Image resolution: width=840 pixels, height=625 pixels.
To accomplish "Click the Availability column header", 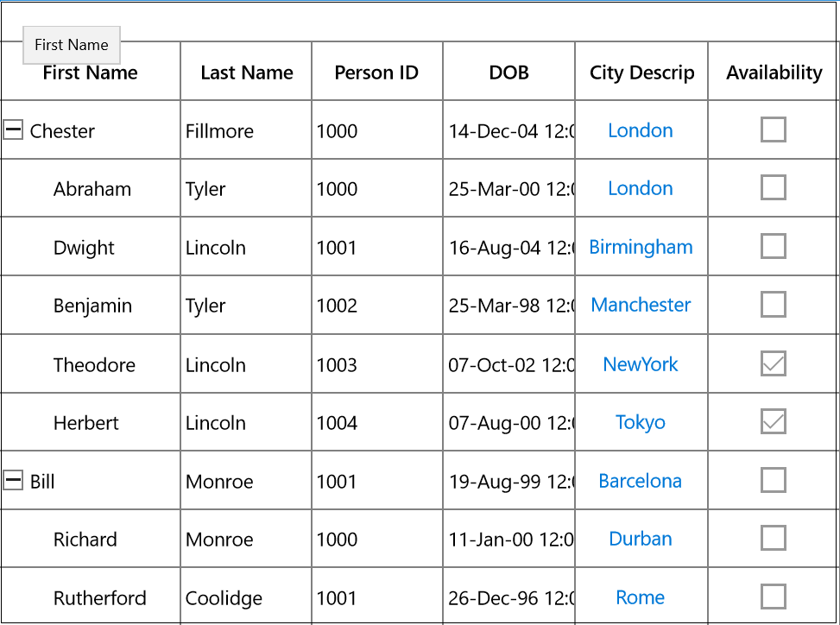I will click(774, 72).
